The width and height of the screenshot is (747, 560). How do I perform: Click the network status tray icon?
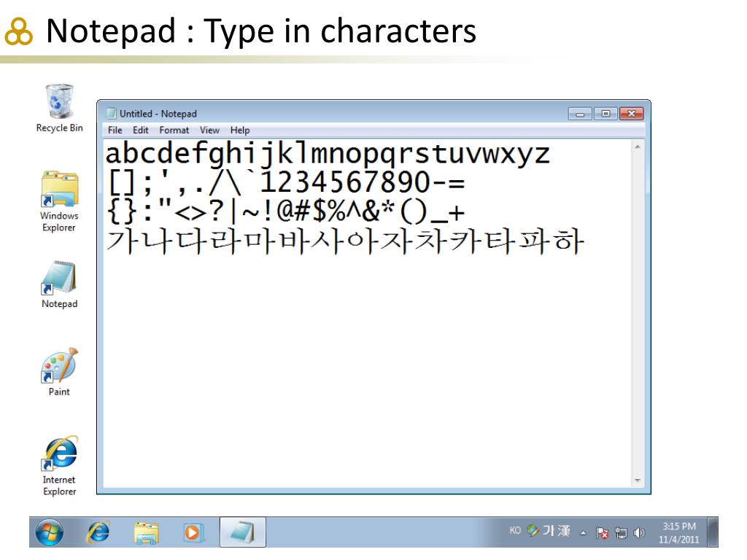(x=622, y=533)
